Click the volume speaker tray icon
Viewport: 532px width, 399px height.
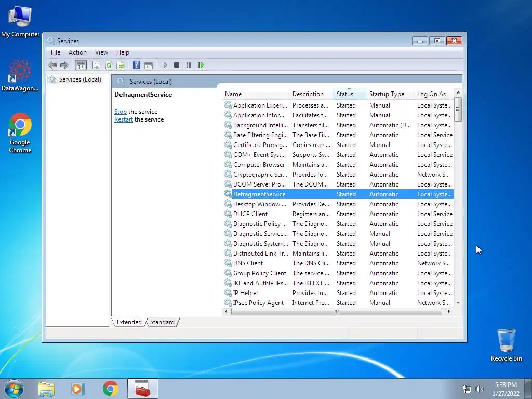pos(480,389)
